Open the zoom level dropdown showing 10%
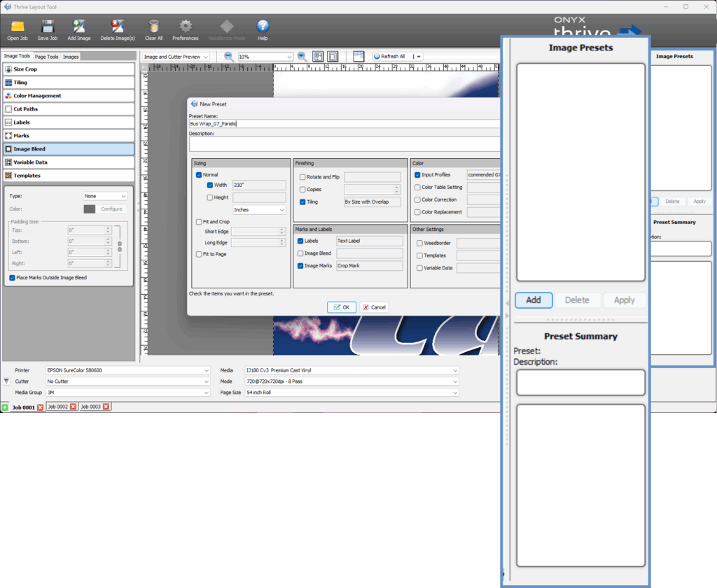 click(x=265, y=56)
